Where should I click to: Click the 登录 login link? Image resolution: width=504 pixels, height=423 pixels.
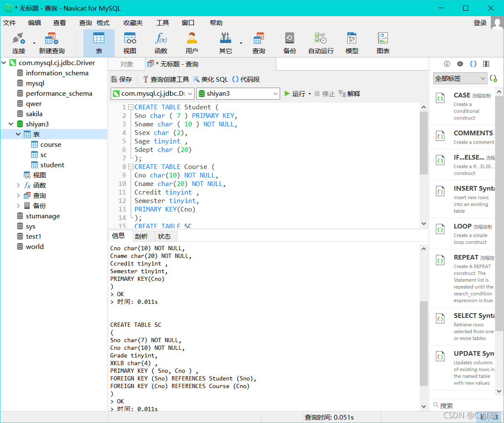pos(480,23)
